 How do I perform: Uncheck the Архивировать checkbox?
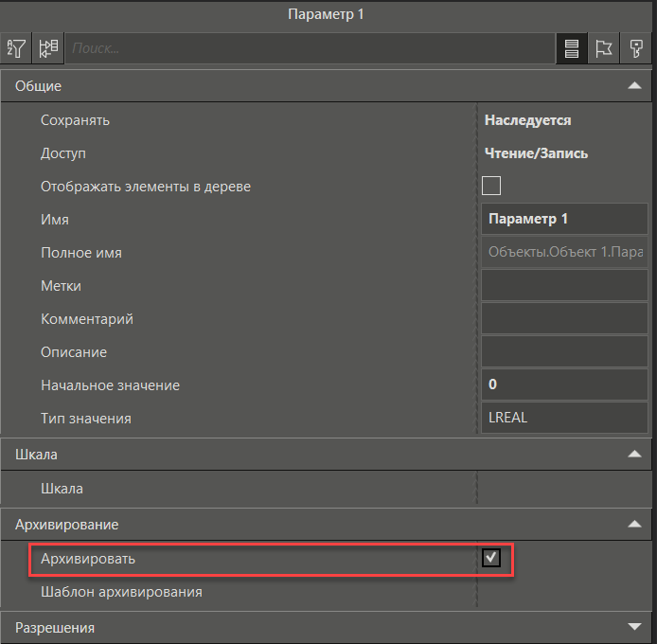point(491,558)
